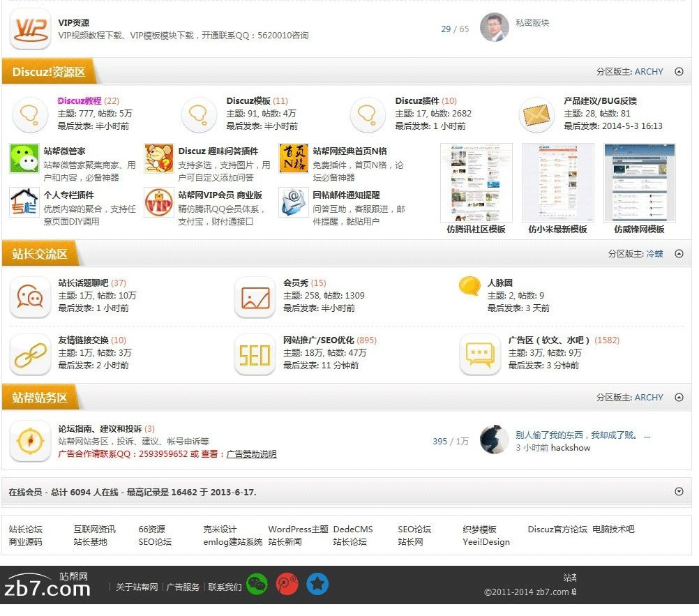Click the zb7.com footer logo
This screenshot has height=616, width=699.
click(47, 585)
